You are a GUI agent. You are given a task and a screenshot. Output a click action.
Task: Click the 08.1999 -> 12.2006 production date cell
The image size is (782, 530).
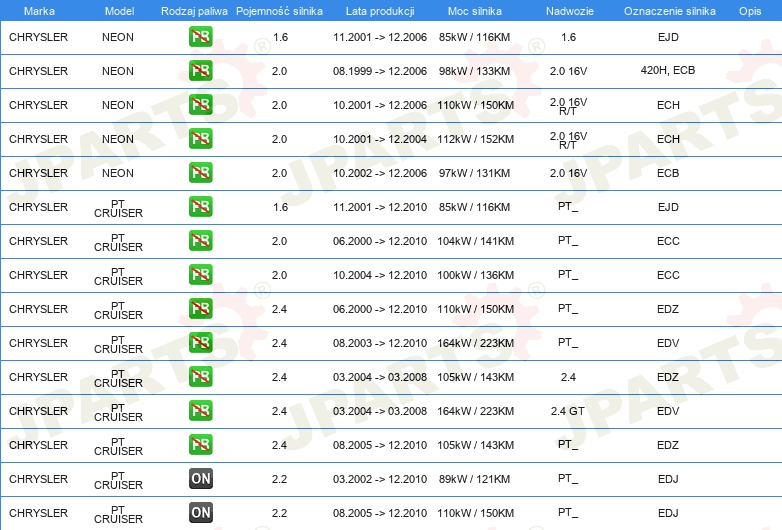coord(380,71)
